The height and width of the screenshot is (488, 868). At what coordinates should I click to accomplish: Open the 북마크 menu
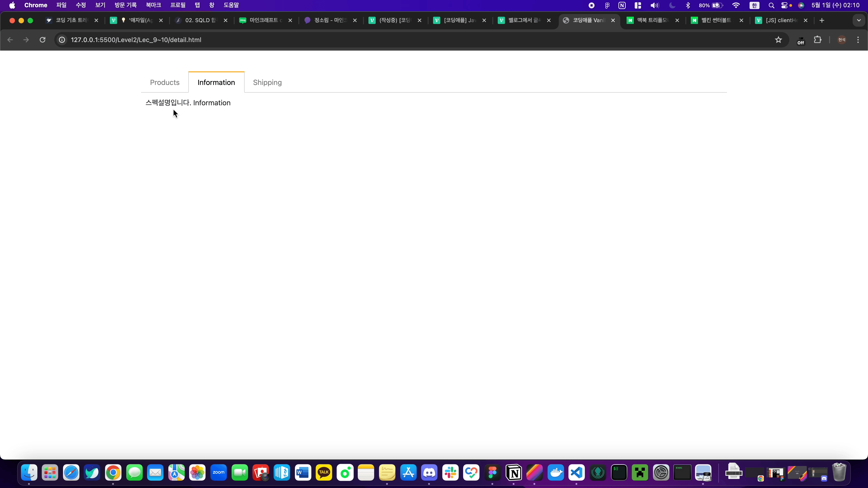point(153,5)
